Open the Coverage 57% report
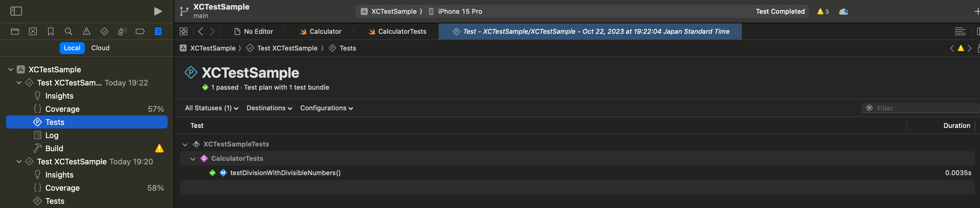 click(87, 109)
